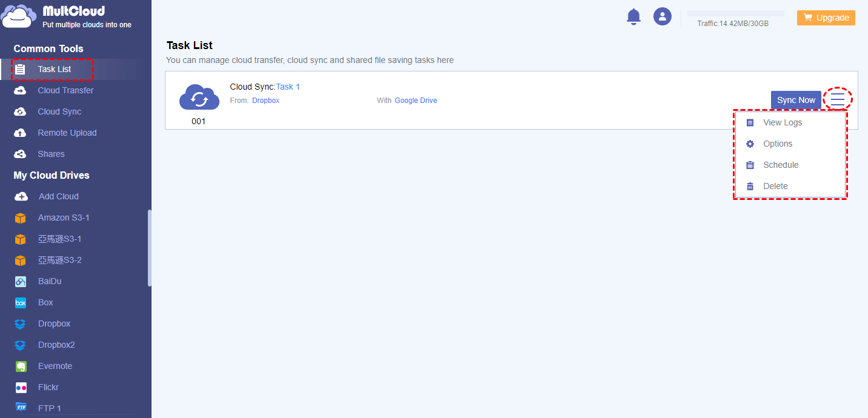
Task: Open notifications bell icon
Action: click(633, 16)
